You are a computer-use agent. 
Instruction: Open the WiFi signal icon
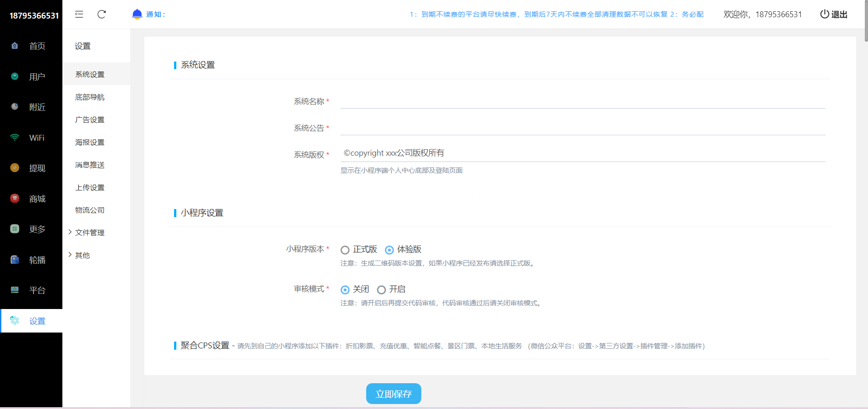click(x=14, y=138)
